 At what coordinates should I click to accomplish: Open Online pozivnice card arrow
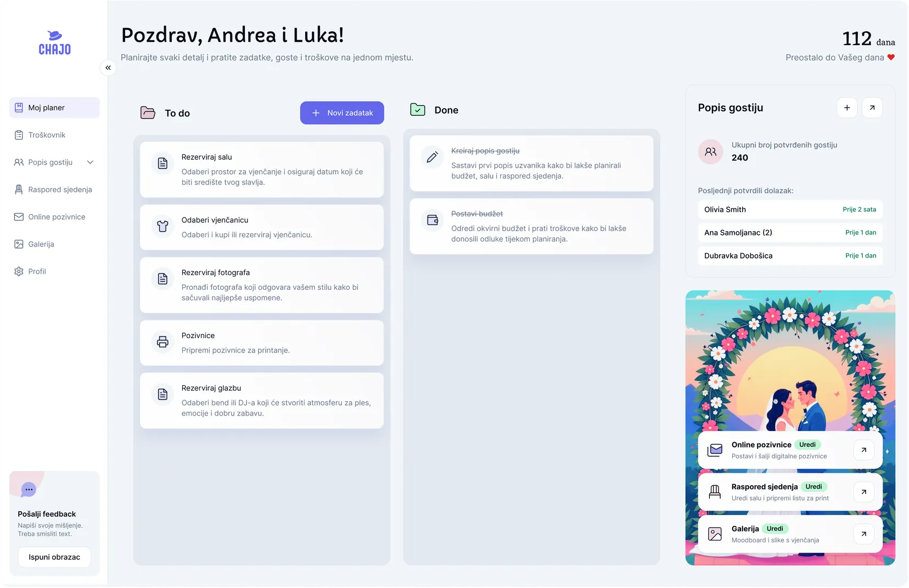point(864,450)
